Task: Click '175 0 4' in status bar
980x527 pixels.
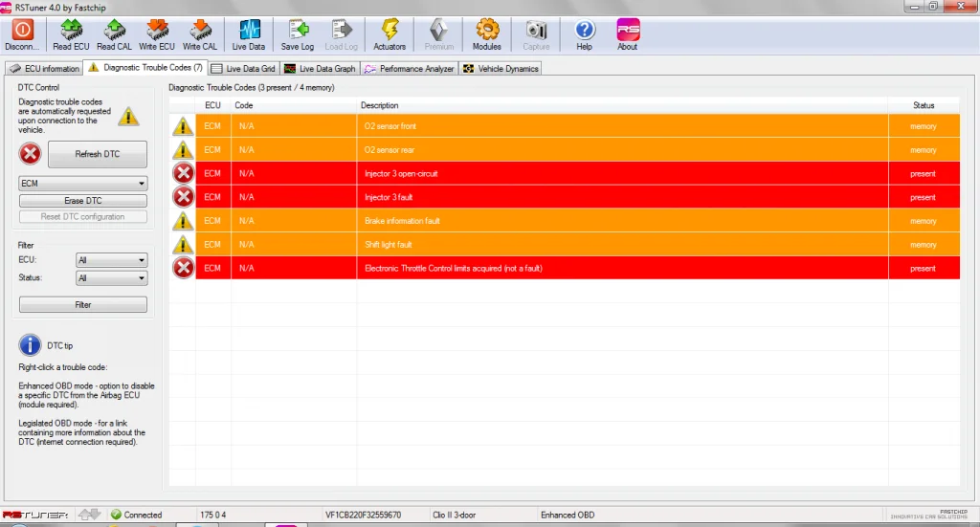Action: pyautogui.click(x=213, y=516)
